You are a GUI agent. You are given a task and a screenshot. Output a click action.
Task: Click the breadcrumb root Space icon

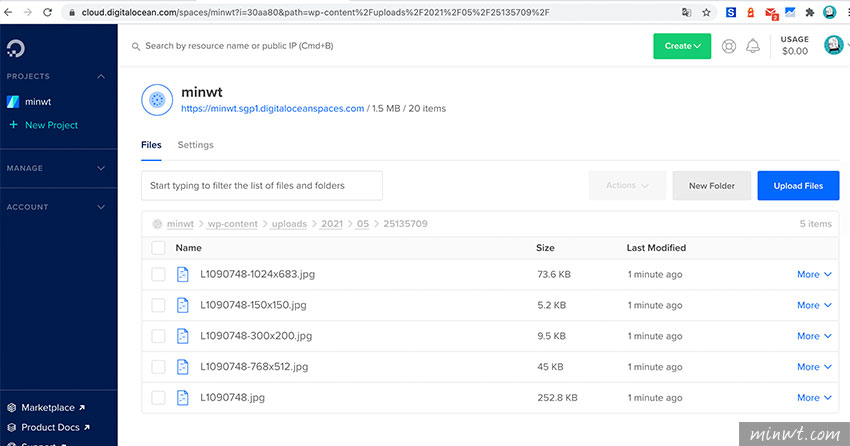[157, 224]
